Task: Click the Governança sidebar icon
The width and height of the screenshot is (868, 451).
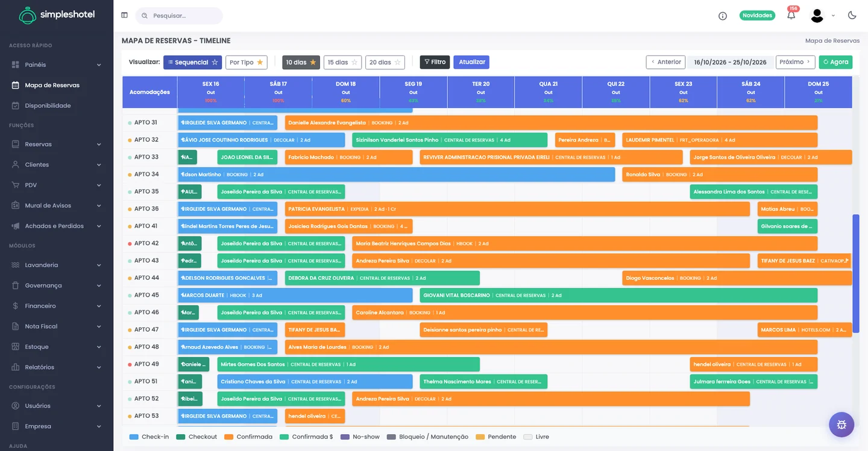Action: (x=16, y=286)
